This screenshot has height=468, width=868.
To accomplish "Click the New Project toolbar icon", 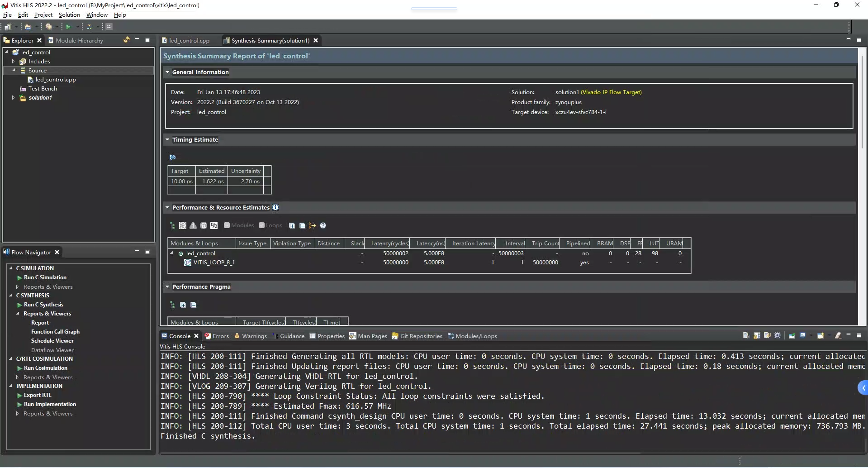I will pyautogui.click(x=8, y=27).
